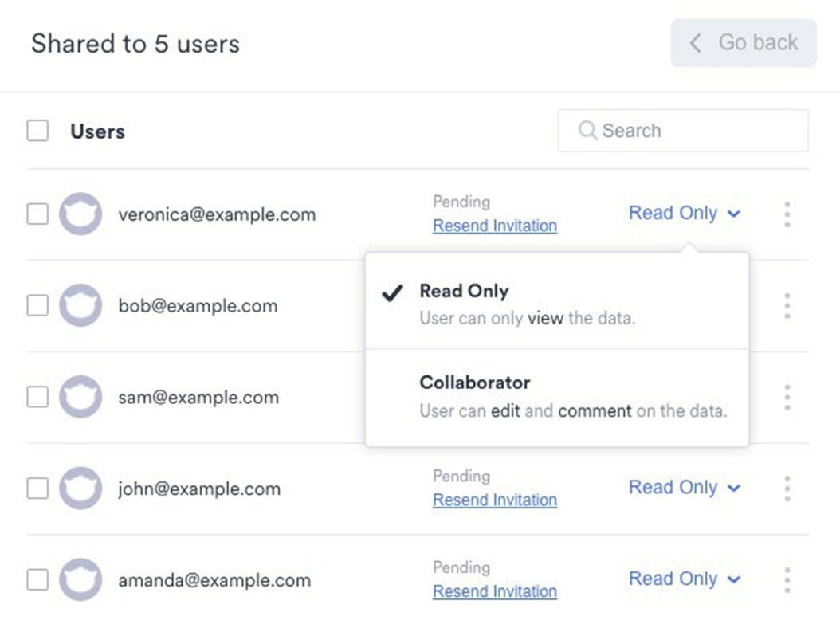Open the three-dot menu for amanda@example.com
Viewport: 840px width, 624px height.
click(x=787, y=579)
